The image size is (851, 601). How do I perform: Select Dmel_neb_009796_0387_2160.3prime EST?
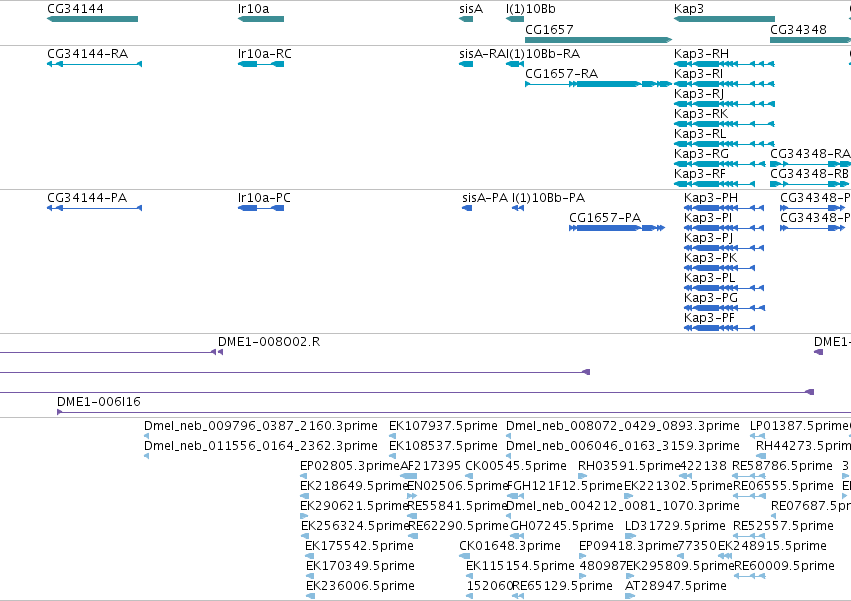tap(261, 426)
